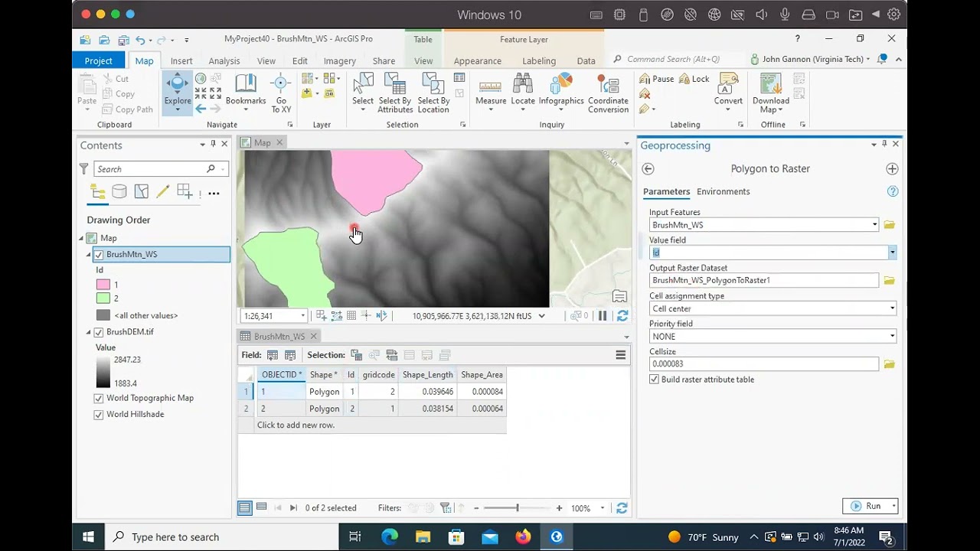Screen dimensions: 980x551
Task: Browse for Cellsize dataset via folder icon
Action: click(889, 364)
